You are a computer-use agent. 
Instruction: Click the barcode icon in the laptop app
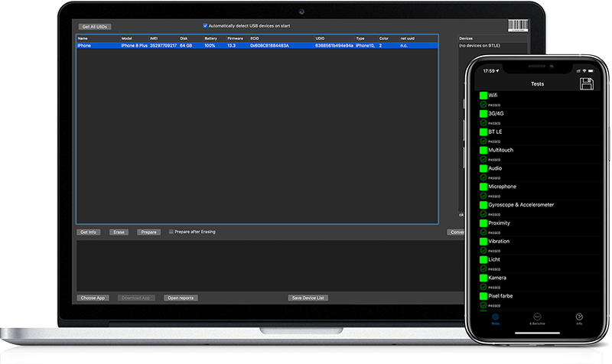coord(518,25)
